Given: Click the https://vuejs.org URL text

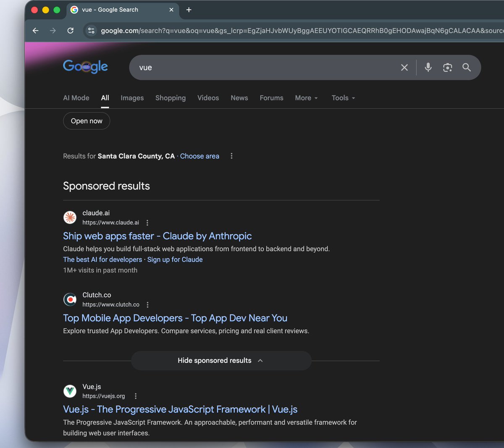Looking at the screenshot, I should (104, 396).
